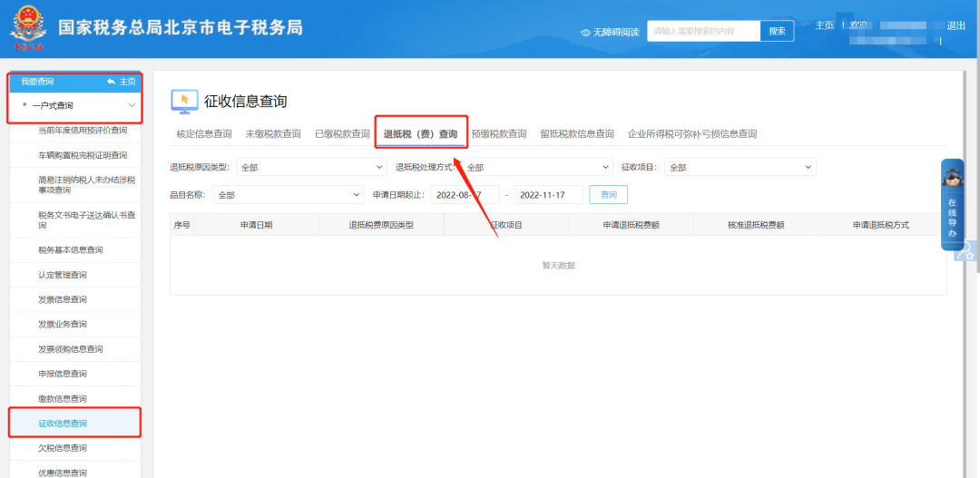Click the 退出 link
This screenshot has width=980, height=478.
tap(956, 25)
